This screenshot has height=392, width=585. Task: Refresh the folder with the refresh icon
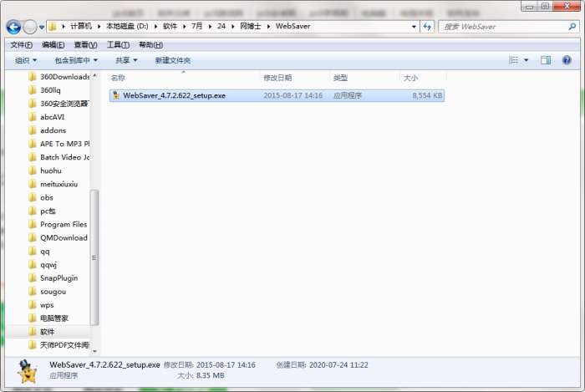[x=427, y=27]
